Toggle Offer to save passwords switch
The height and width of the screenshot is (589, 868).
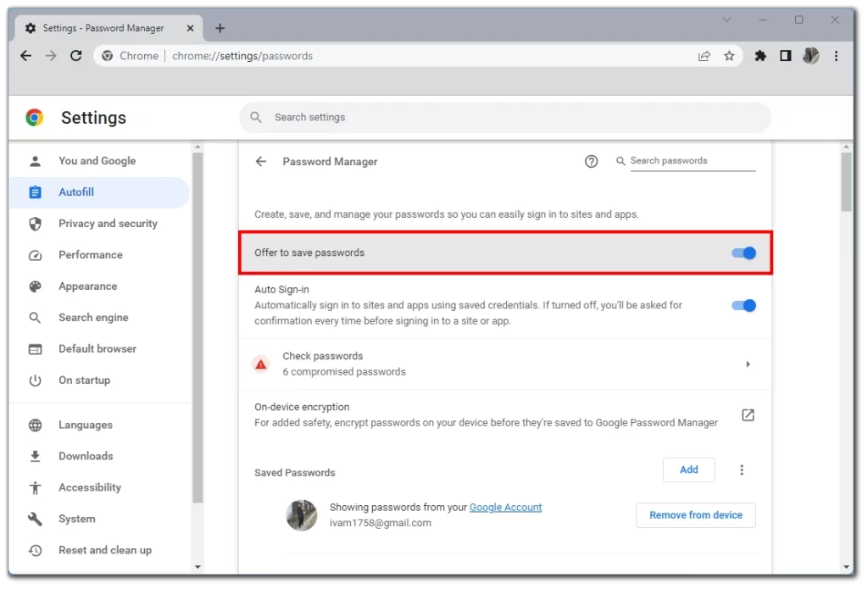[744, 253]
